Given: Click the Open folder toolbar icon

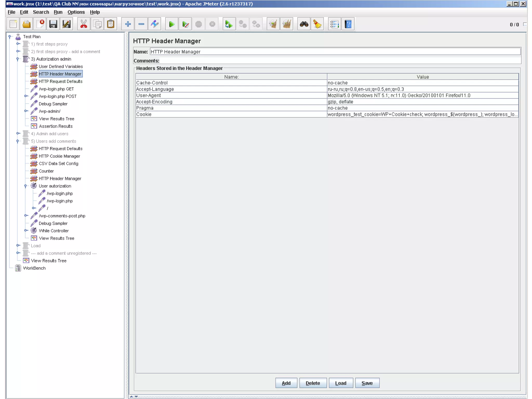Looking at the screenshot, I should tap(26, 24).
